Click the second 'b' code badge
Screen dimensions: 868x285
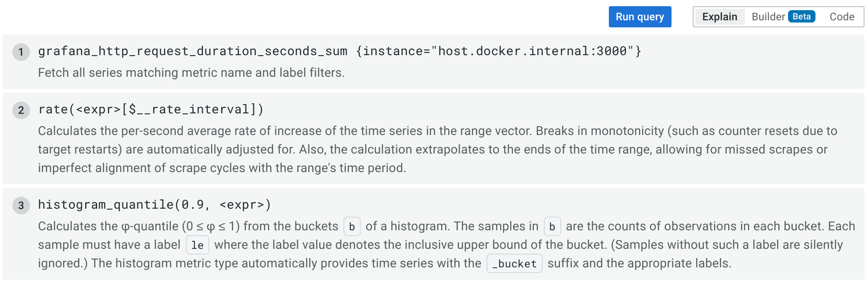click(552, 227)
